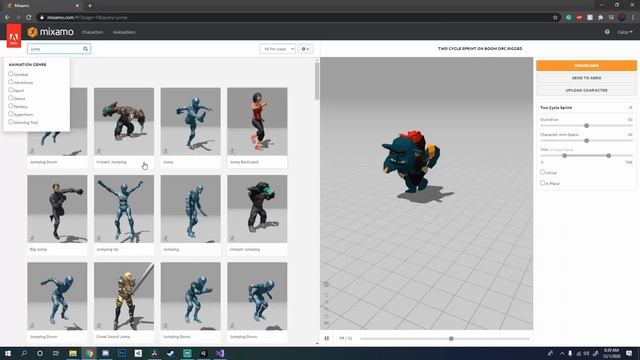Select the Great Sword Jump animation thumbnail
Image resolution: width=640 pixels, height=360 pixels.
[x=124, y=296]
